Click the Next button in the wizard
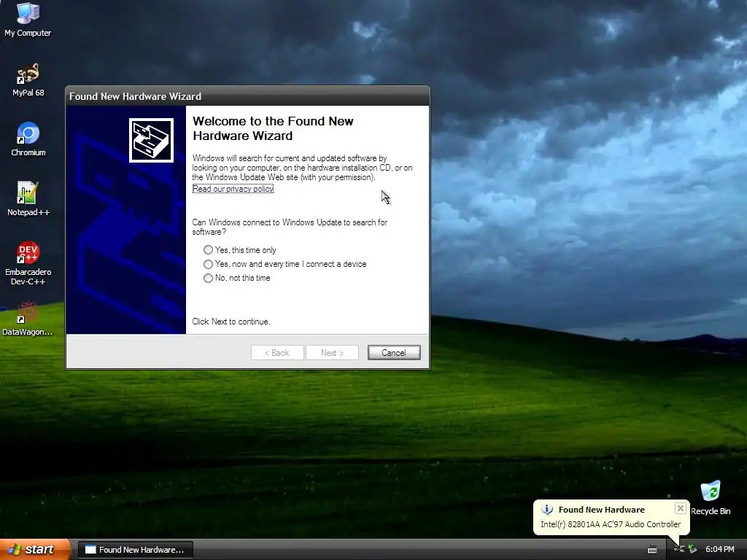This screenshot has width=747, height=560. click(332, 352)
